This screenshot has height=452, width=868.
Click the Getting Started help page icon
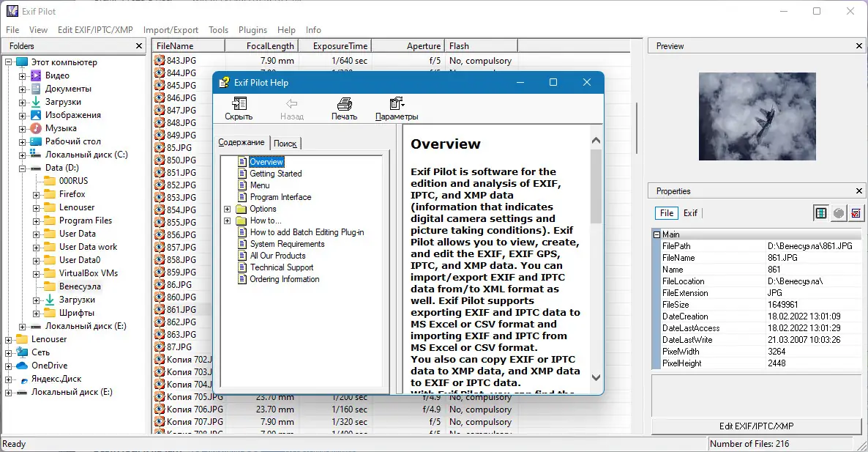point(242,174)
